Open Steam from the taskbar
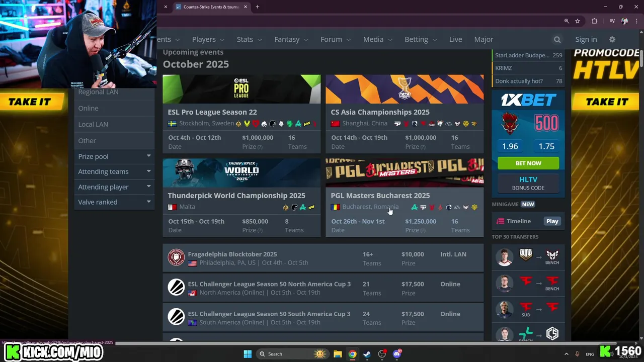Screen dimensions: 644x362 367,354
